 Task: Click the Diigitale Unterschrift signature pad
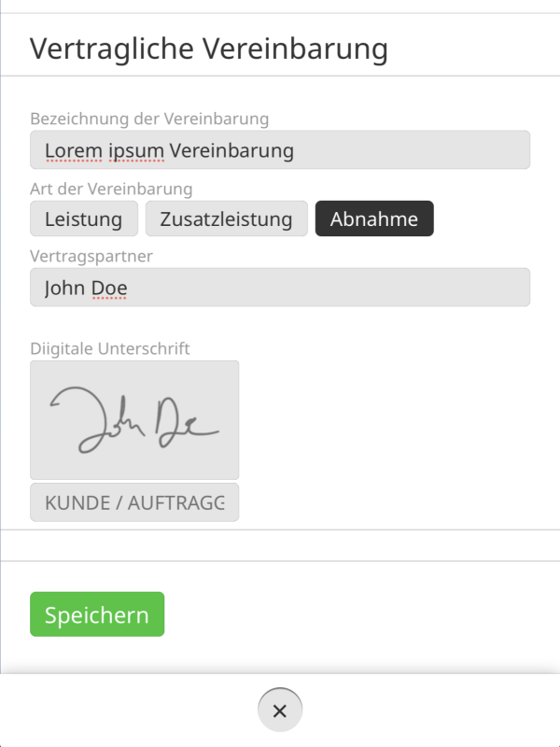click(x=133, y=419)
